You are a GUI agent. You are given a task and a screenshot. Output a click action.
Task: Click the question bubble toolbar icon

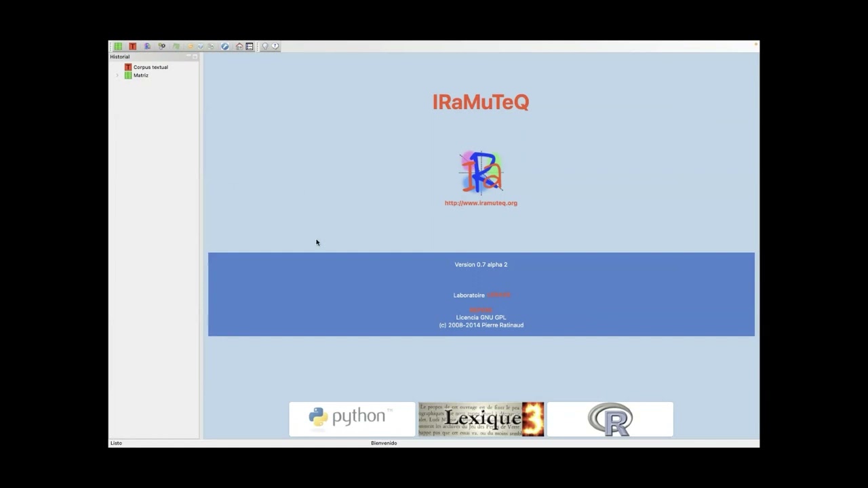(x=275, y=46)
